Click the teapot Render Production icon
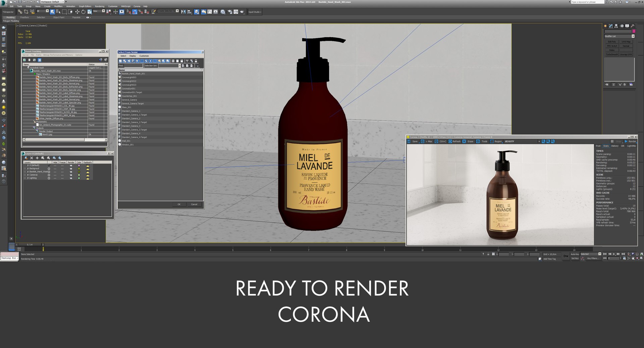The image size is (644, 348). [242, 12]
